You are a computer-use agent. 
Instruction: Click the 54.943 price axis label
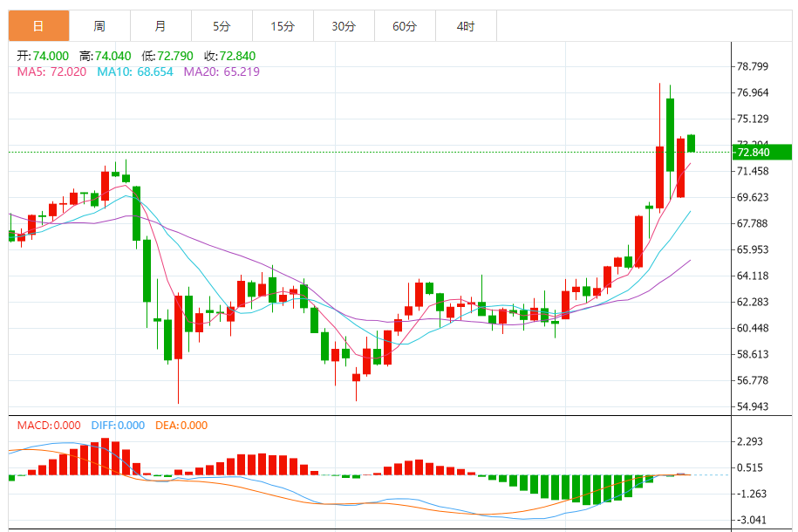pos(753,406)
